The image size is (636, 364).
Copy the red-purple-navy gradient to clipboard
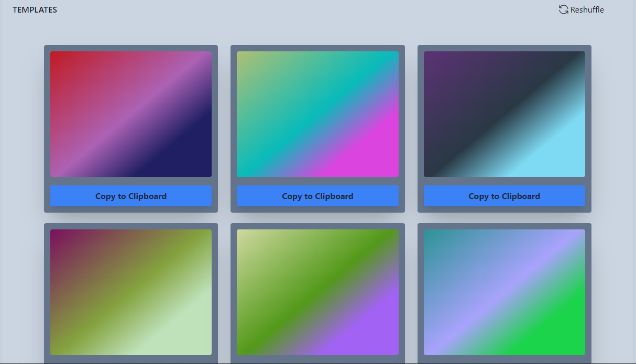point(131,196)
